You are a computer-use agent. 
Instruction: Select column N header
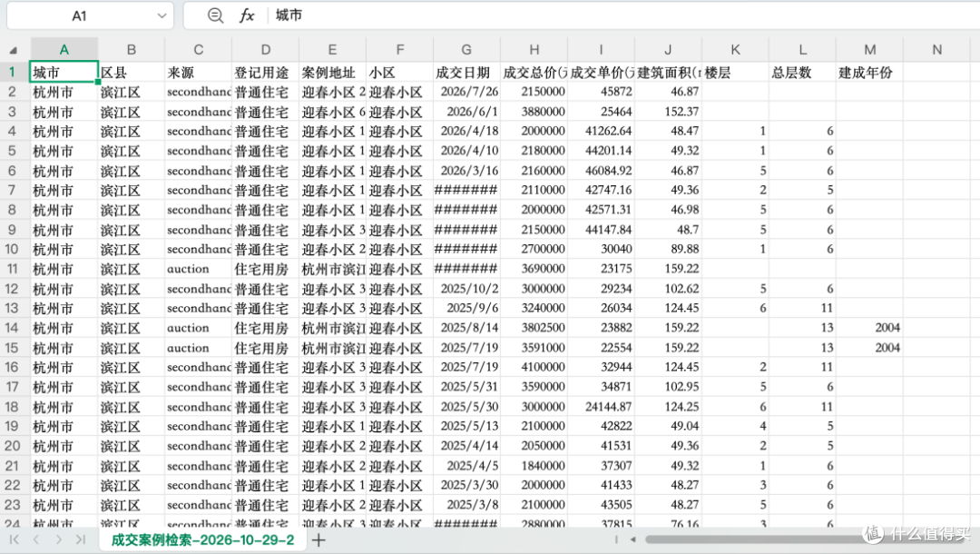click(936, 50)
